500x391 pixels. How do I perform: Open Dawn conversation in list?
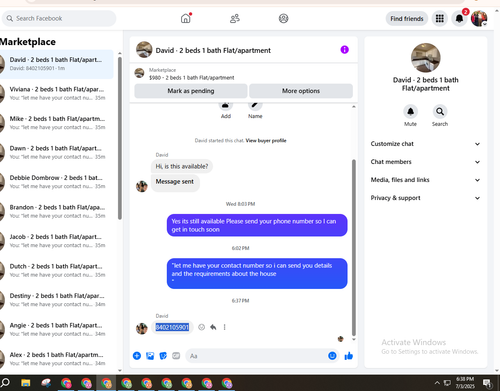(57, 152)
